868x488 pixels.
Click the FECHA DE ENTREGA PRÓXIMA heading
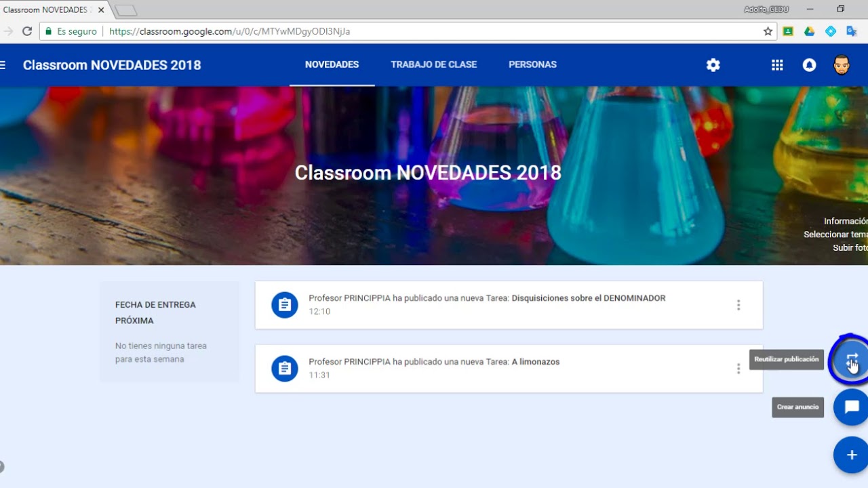[155, 312]
